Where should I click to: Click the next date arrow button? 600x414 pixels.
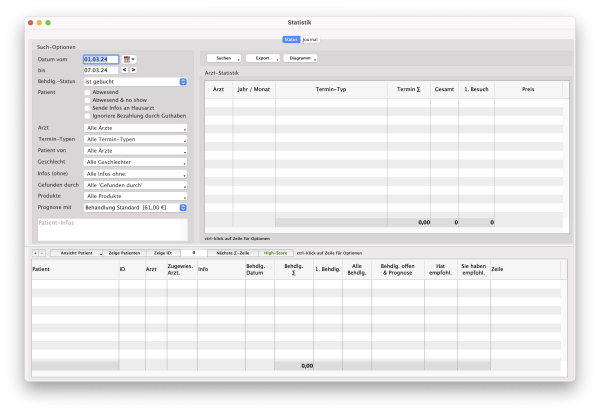pyautogui.click(x=135, y=70)
